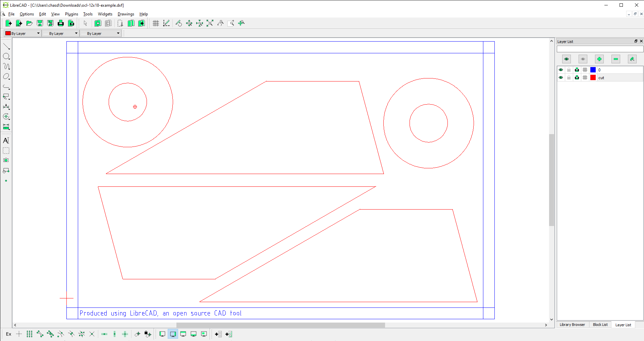The width and height of the screenshot is (644, 341).
Task: Click the green plus Add Layer button
Action: [599, 59]
